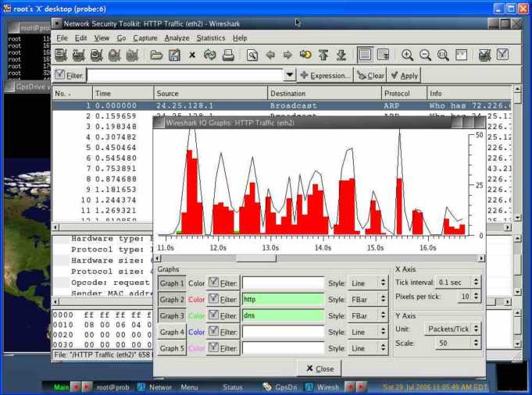Screen dimensions: 532x395
Task: Click the Reload capture file icon
Action: [x=210, y=55]
